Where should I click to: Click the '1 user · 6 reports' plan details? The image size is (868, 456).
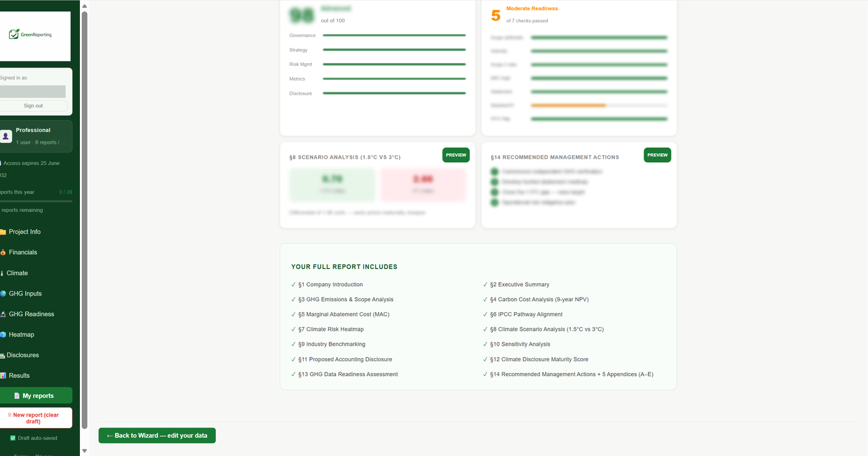(41, 142)
